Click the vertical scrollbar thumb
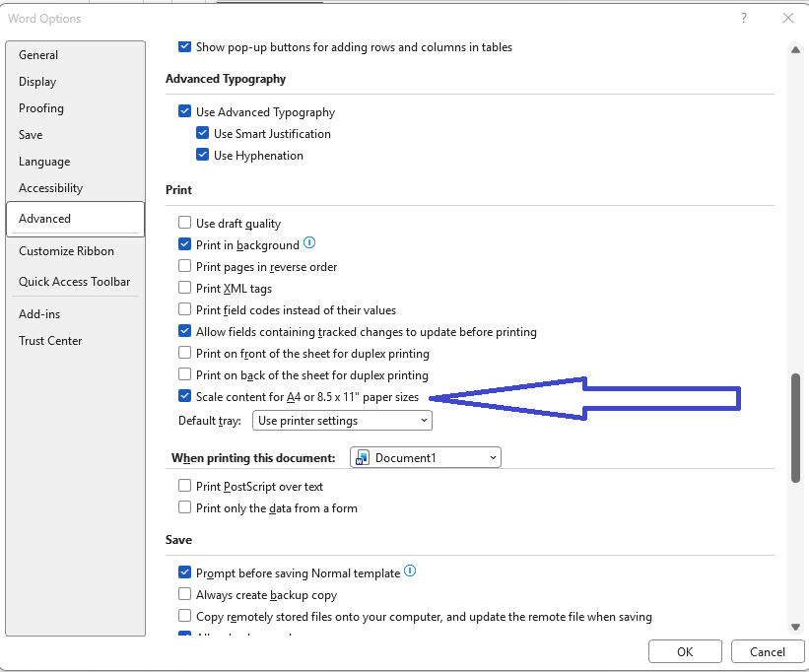 coord(796,428)
